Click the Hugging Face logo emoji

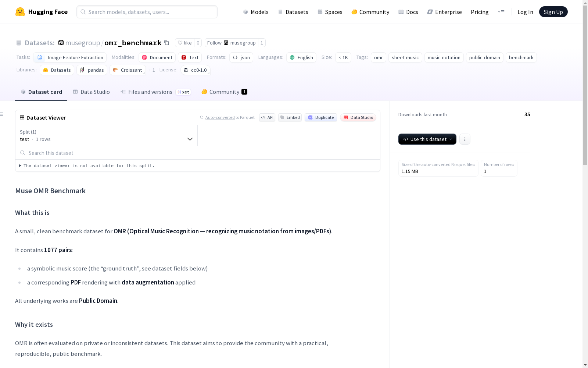(x=20, y=12)
